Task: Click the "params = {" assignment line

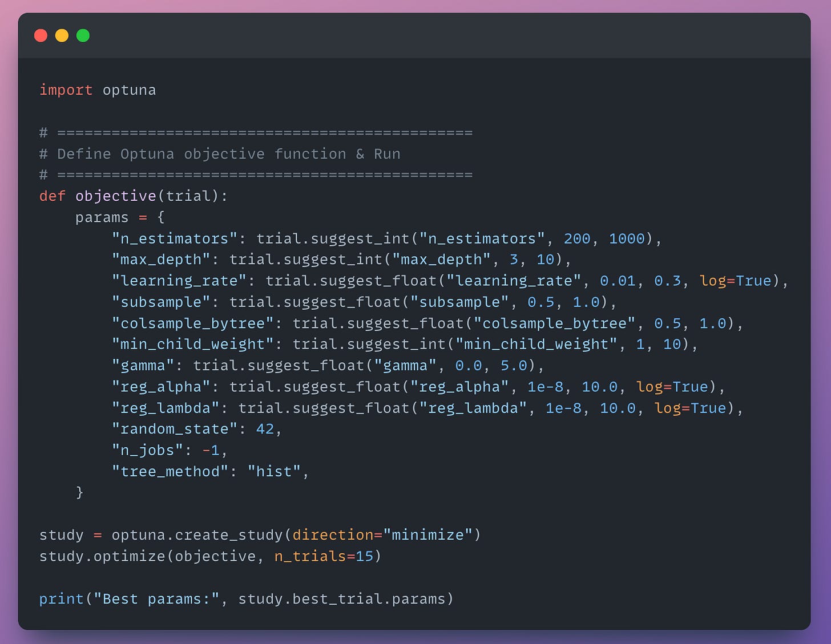Action: (x=120, y=217)
